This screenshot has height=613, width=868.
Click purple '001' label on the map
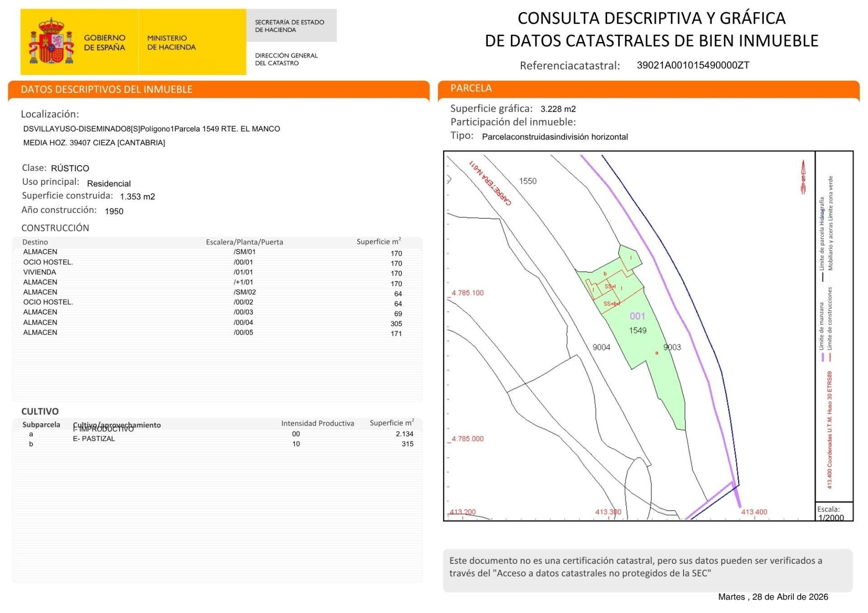(x=637, y=316)
